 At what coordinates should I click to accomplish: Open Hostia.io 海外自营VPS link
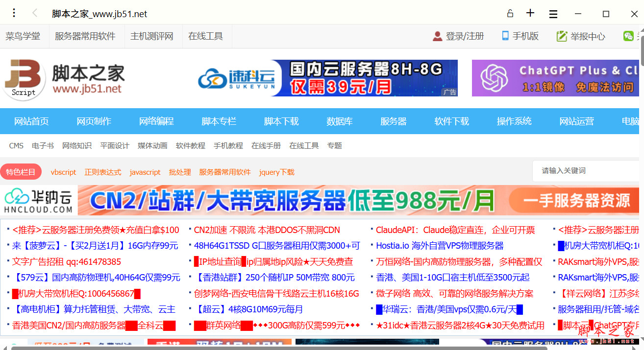[440, 246]
